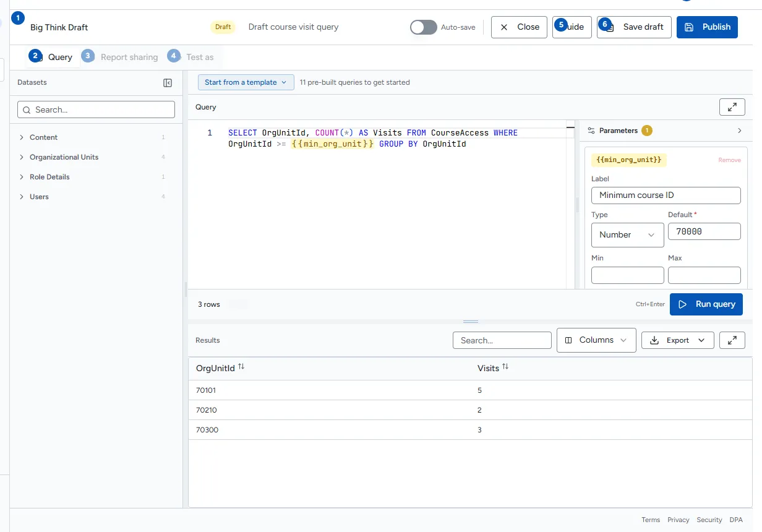Click the Draft status badge
Viewport: 762px width, 532px height.
click(223, 27)
